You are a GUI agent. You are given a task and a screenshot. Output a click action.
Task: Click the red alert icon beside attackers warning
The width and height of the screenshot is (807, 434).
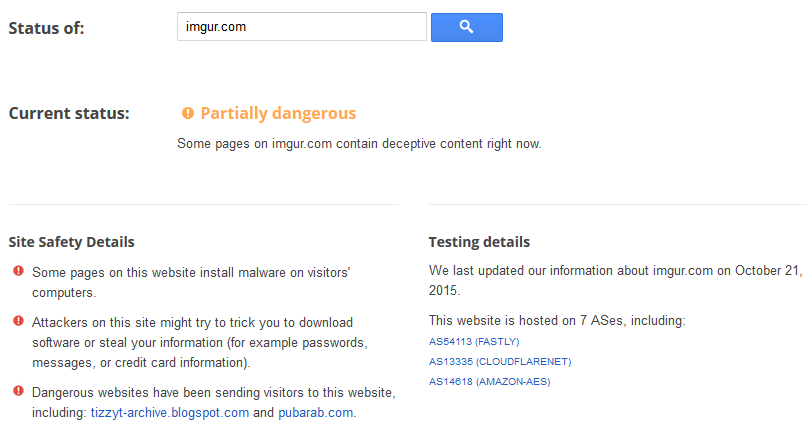pyautogui.click(x=18, y=321)
